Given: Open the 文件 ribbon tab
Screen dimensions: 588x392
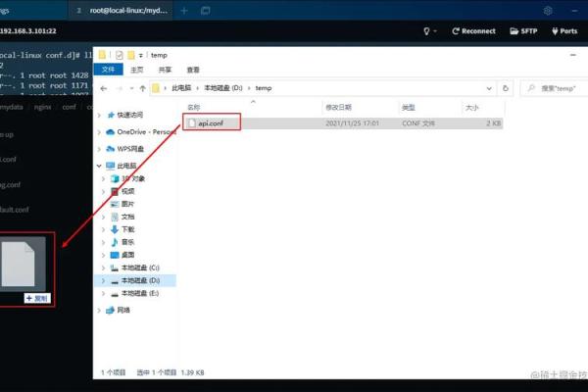Looking at the screenshot, I should pyautogui.click(x=108, y=70).
